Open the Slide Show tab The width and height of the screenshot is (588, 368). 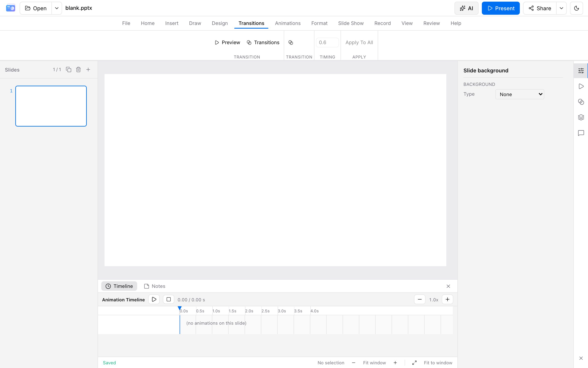coord(351,23)
